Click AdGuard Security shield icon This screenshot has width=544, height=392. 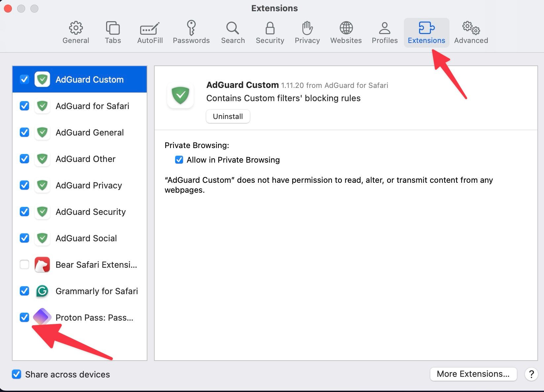pos(42,212)
